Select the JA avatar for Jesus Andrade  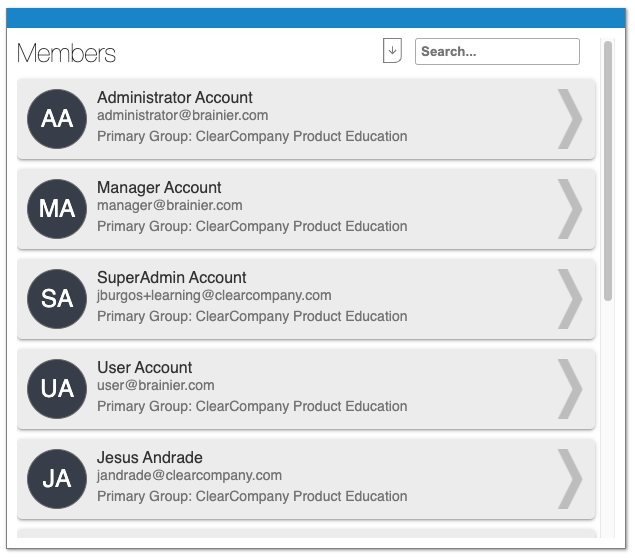point(57,479)
